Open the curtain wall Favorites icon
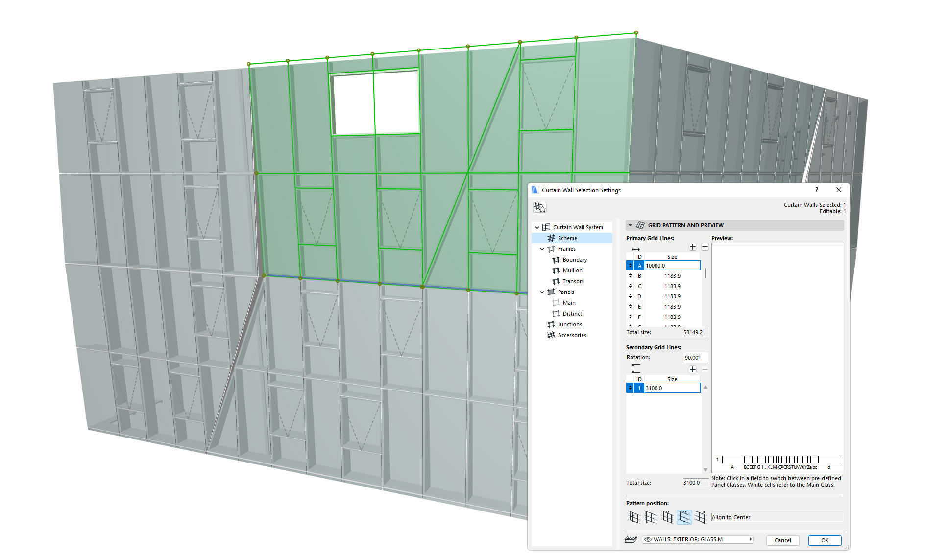The image size is (948, 560). [x=539, y=207]
